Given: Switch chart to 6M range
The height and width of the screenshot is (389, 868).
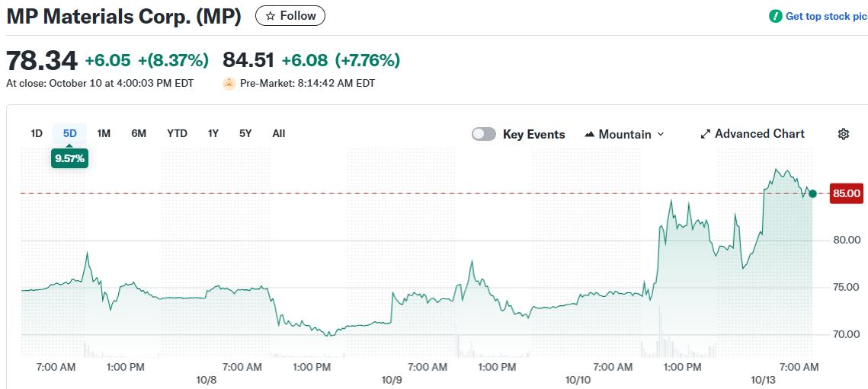Looking at the screenshot, I should pos(139,133).
